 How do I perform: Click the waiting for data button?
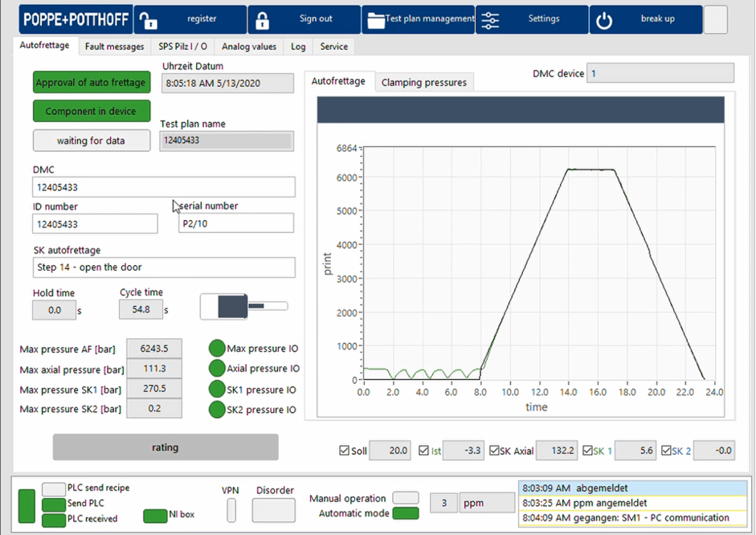click(x=91, y=141)
